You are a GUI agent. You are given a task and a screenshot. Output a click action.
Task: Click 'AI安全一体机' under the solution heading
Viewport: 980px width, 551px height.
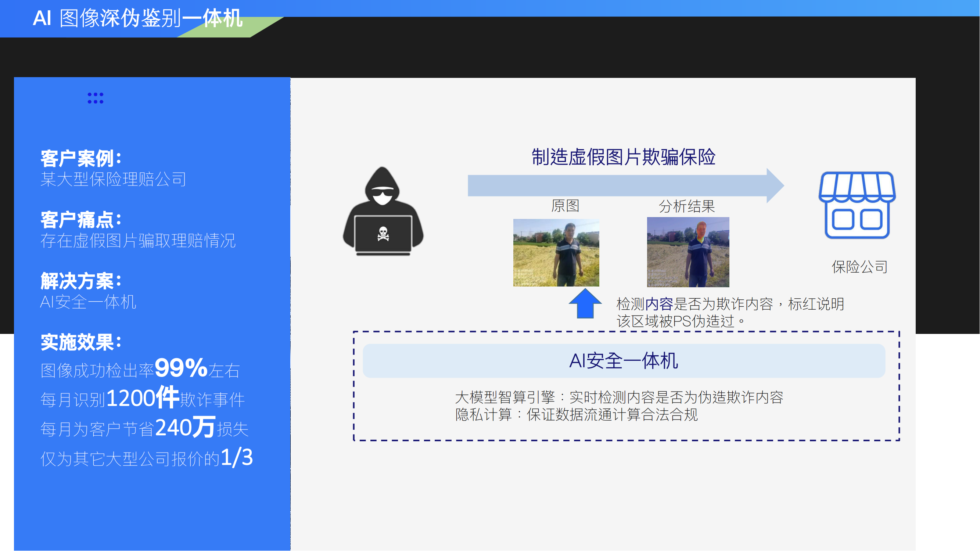click(x=88, y=302)
